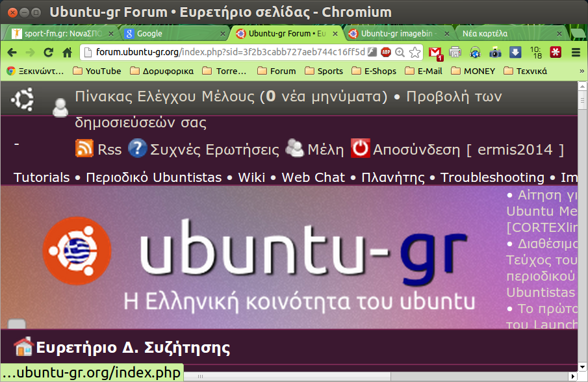Reload the current page

(x=48, y=53)
